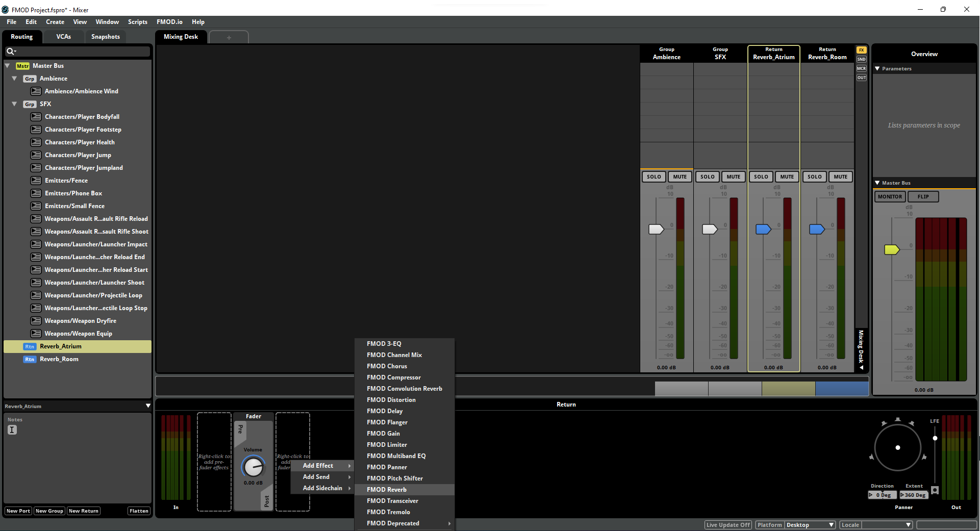Click the event icon beside Ambience Wind
980x531 pixels.
[36, 91]
